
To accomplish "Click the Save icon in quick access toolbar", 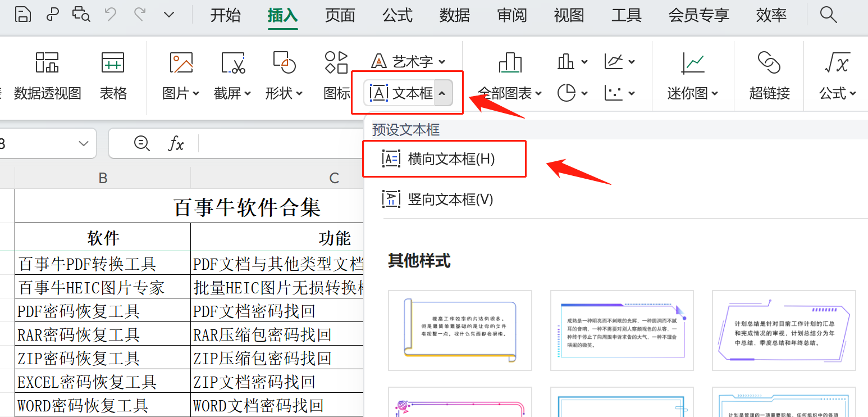I will [23, 15].
